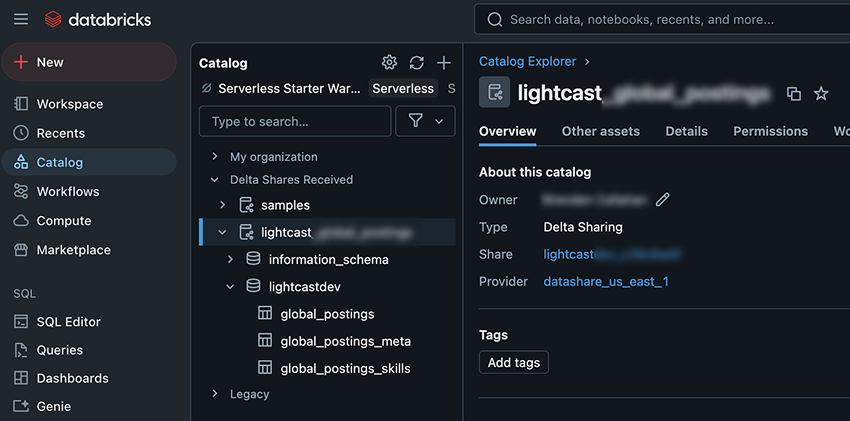Viewport: 850px width, 421px height.
Task: Collapse lightcastdev schema chevron
Action: [x=230, y=287]
